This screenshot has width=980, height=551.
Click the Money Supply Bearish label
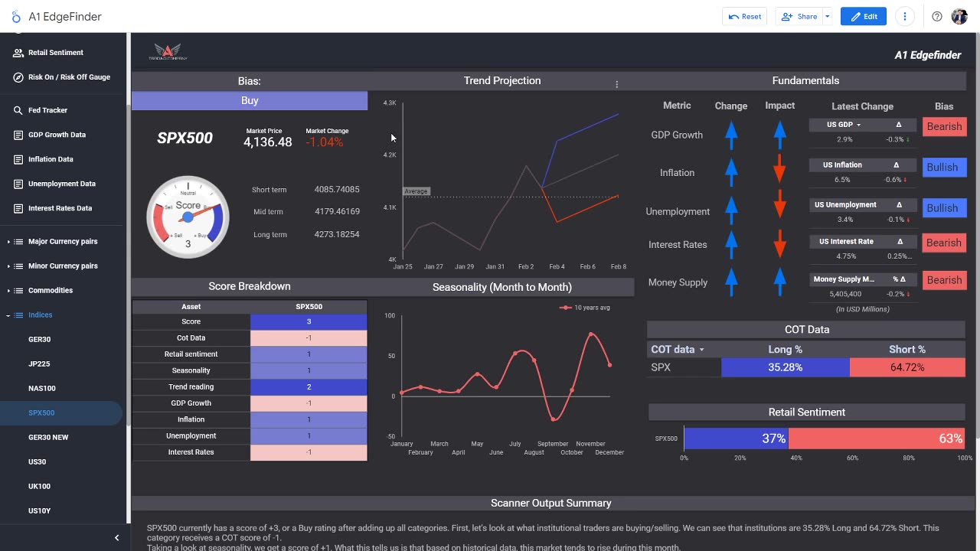(944, 280)
